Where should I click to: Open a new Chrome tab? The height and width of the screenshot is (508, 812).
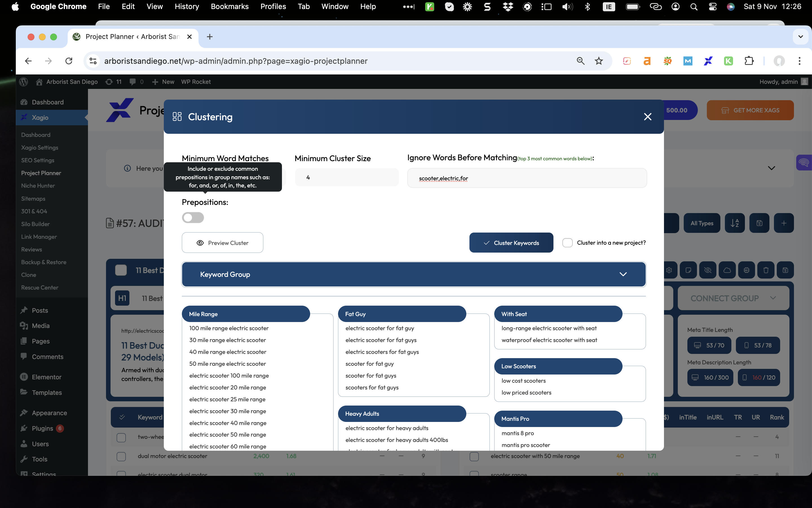point(210,37)
